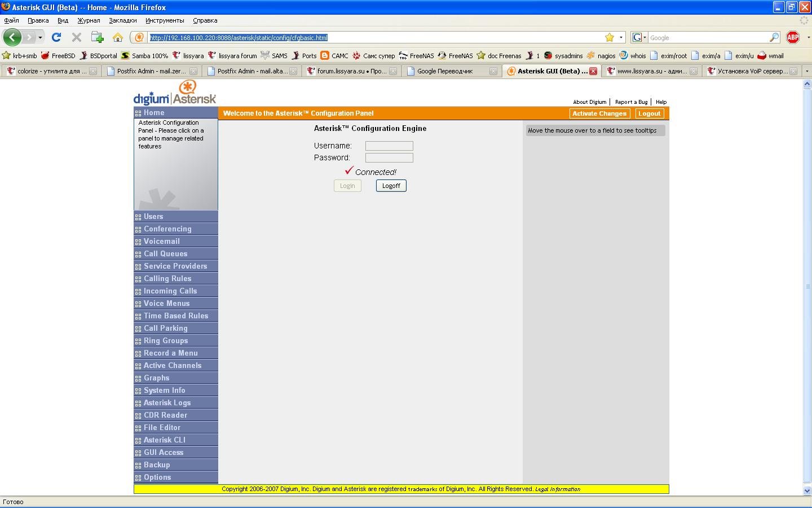812x508 pixels.
Task: Open the wmail bookmark
Action: [x=771, y=56]
